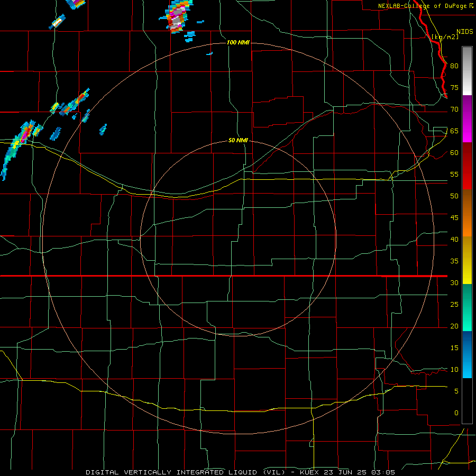Click the 5 value on the color scale
476x476 pixels.
click(x=456, y=391)
